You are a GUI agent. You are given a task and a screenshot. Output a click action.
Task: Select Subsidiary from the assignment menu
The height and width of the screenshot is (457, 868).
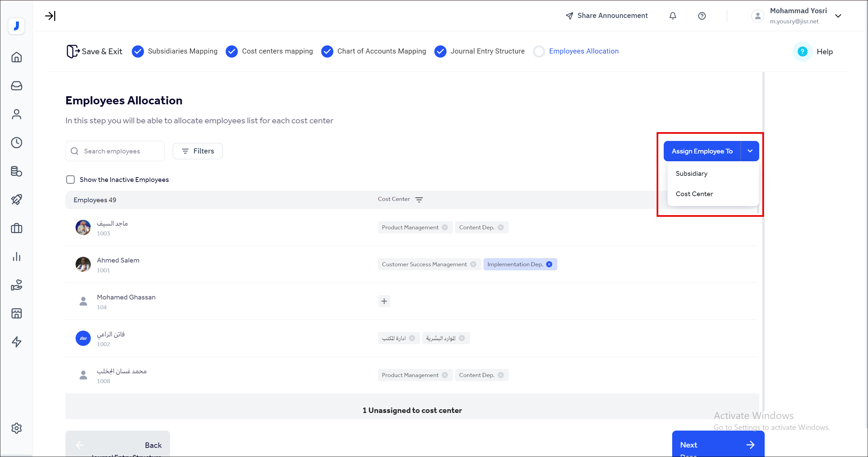[x=691, y=173]
